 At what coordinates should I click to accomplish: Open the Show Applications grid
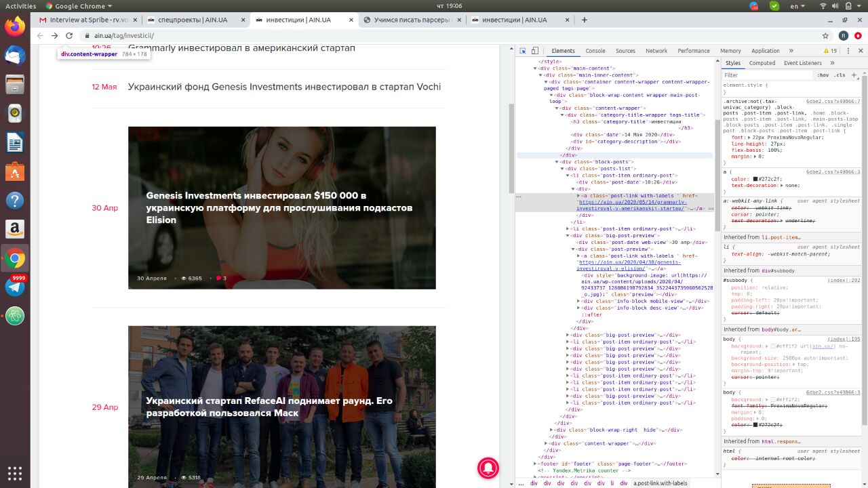pos(15,473)
